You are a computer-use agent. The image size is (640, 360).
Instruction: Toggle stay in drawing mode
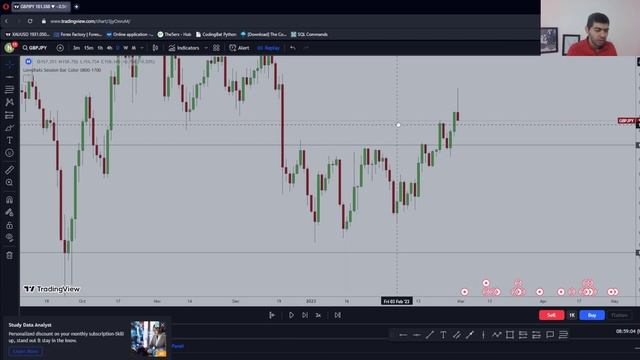tap(9, 212)
